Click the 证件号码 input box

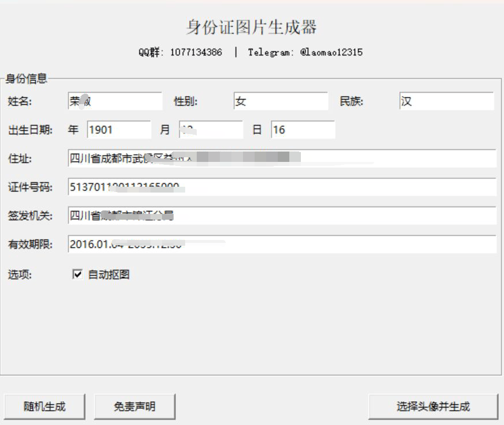[x=281, y=187]
